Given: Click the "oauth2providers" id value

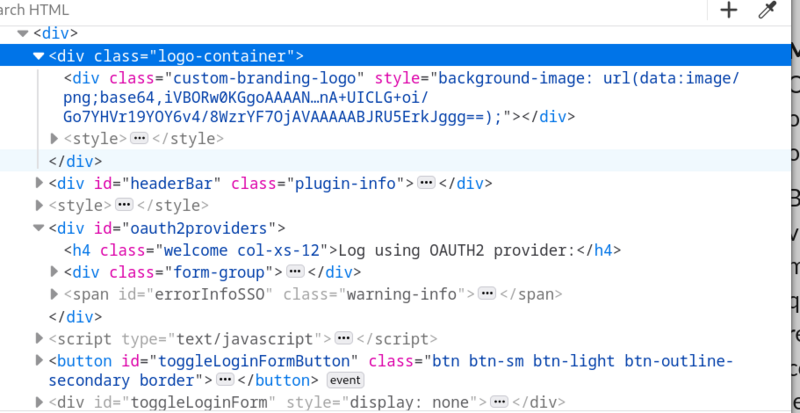Looking at the screenshot, I should [x=199, y=228].
